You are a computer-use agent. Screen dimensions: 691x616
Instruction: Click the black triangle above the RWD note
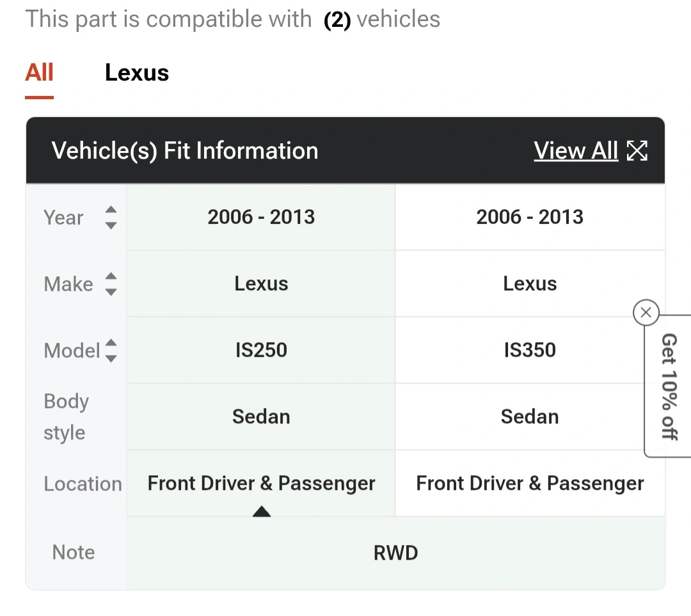[x=261, y=511]
